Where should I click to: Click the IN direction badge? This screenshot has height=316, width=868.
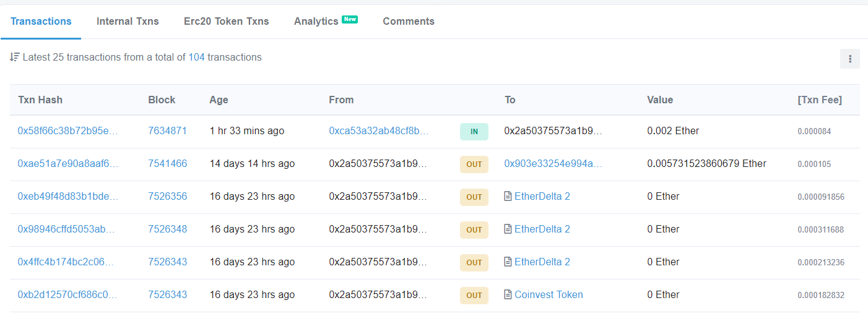[x=474, y=131]
